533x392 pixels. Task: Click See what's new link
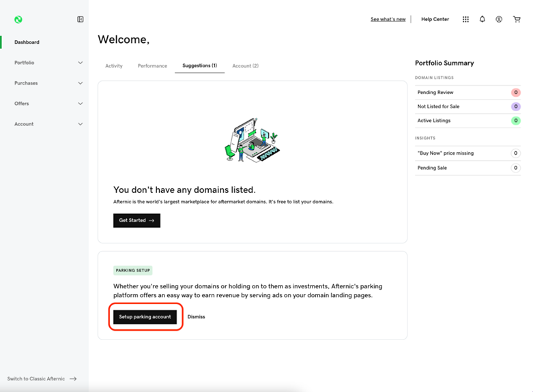click(388, 19)
